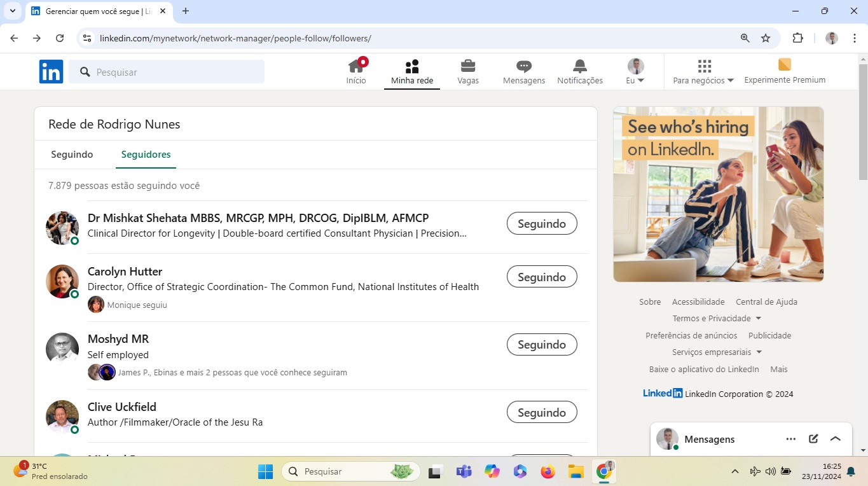Open Moshyd MR profile photo
868x486 pixels.
pyautogui.click(x=62, y=349)
